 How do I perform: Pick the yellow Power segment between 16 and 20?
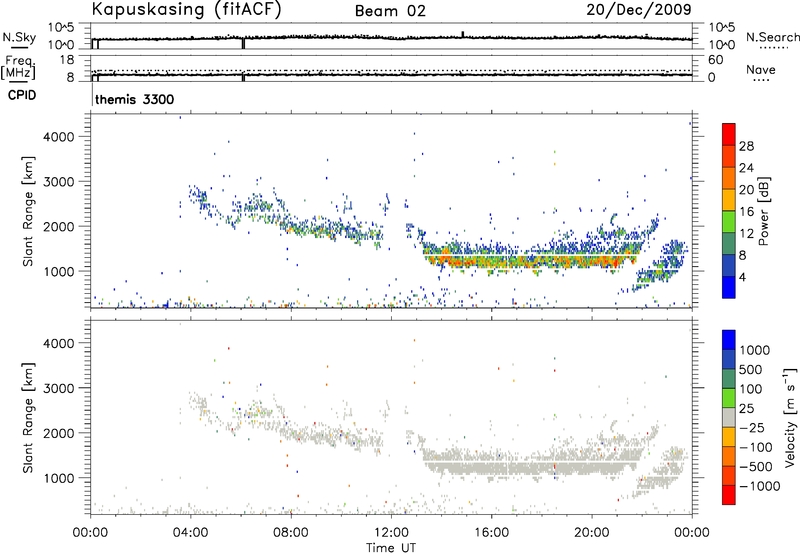(x=729, y=199)
